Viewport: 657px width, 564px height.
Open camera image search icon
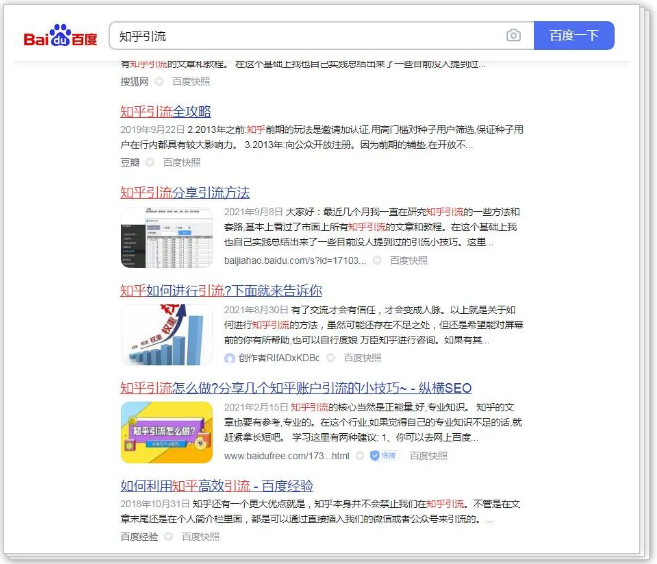click(513, 35)
